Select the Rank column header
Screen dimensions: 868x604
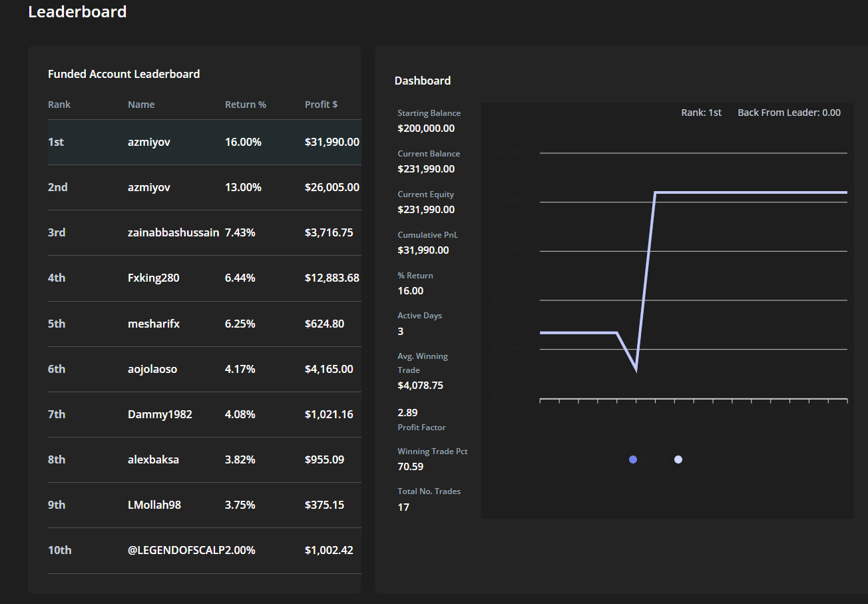click(59, 105)
